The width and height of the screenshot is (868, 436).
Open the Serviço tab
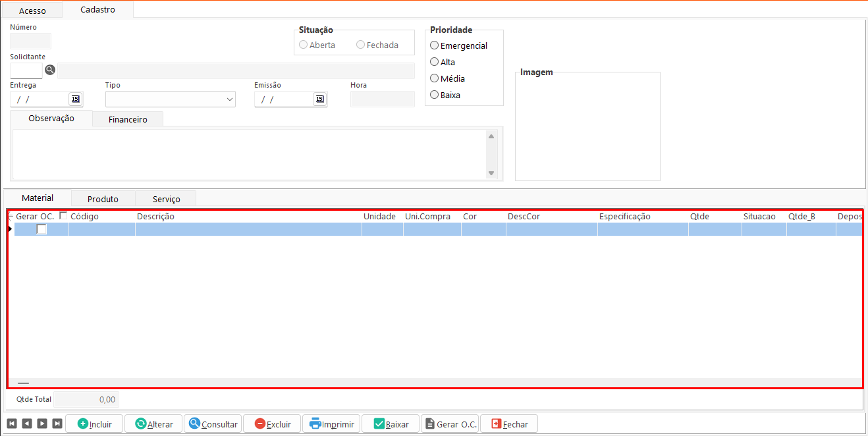tap(166, 199)
